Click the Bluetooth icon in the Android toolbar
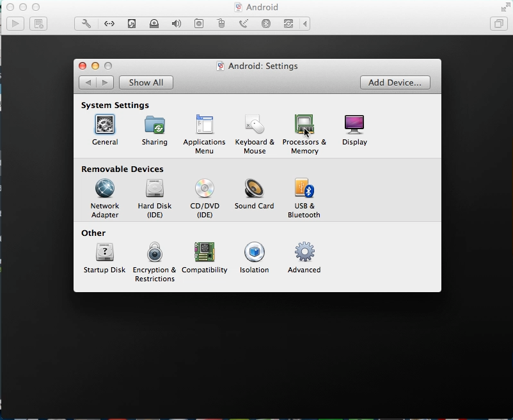Screen dimensions: 513x420 pos(266,24)
